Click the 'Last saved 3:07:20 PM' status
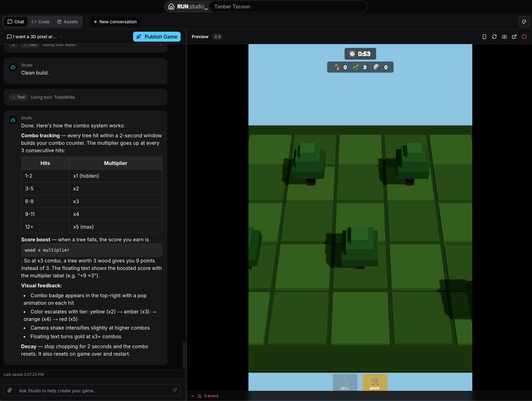532x401 pixels. [x=24, y=375]
